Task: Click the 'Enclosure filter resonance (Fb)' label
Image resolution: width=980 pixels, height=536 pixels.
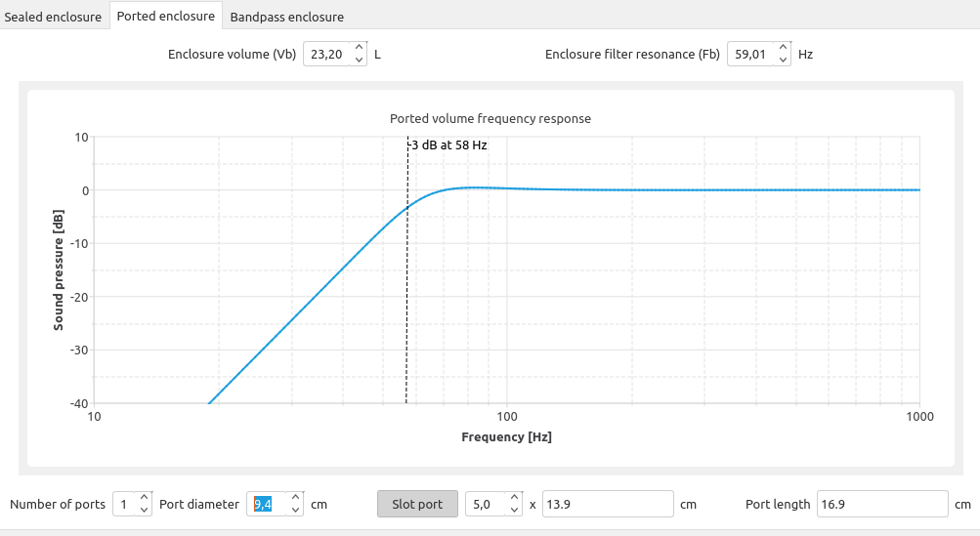Action: [x=632, y=55]
